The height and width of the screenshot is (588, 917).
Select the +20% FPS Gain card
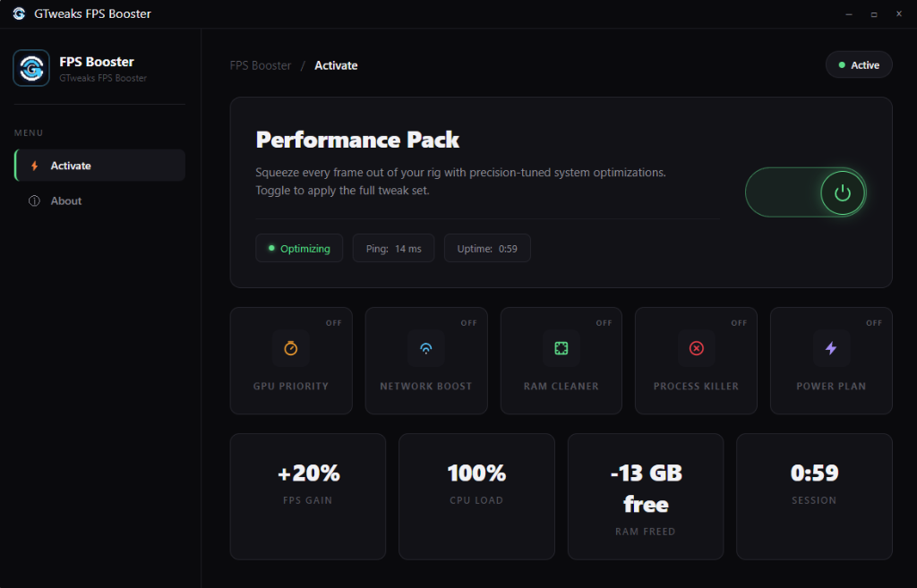pyautogui.click(x=308, y=496)
